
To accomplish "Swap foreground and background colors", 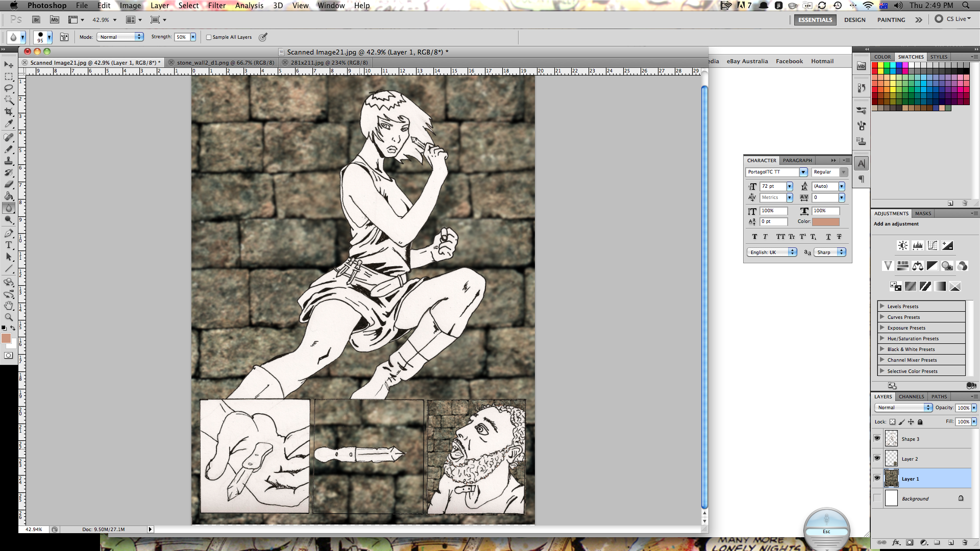I will [13, 328].
